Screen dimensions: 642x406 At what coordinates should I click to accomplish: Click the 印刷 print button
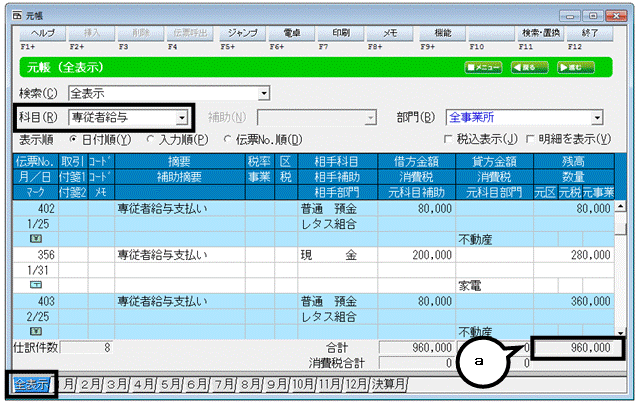(x=341, y=34)
